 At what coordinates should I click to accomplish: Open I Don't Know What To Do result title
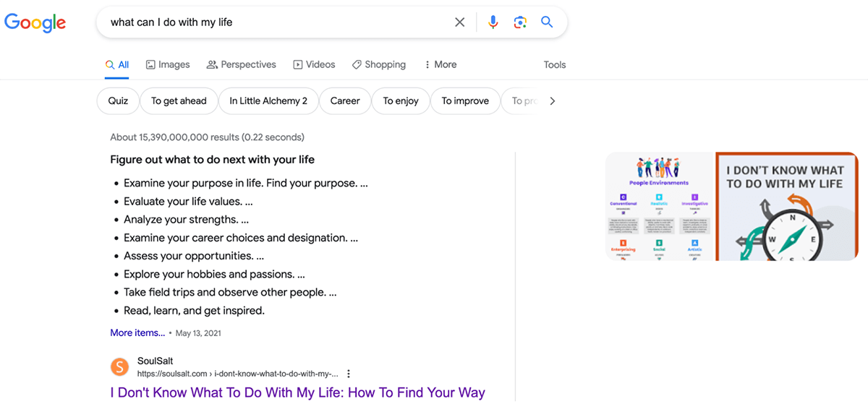tap(297, 392)
